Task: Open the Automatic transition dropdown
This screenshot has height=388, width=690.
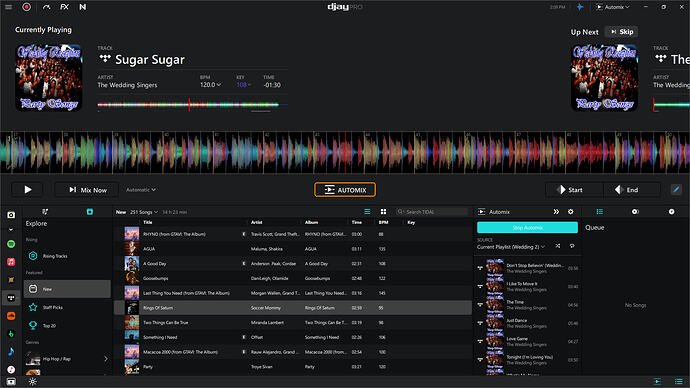Action: coord(141,190)
